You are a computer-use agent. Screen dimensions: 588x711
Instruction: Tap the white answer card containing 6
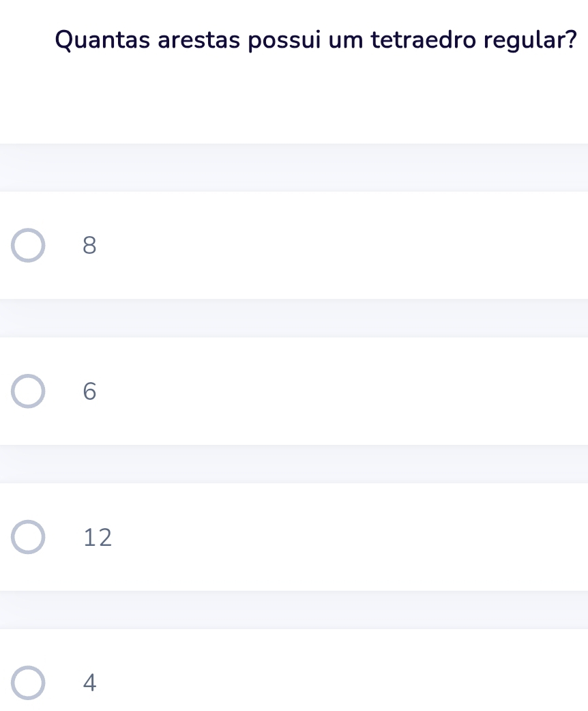[x=294, y=391]
